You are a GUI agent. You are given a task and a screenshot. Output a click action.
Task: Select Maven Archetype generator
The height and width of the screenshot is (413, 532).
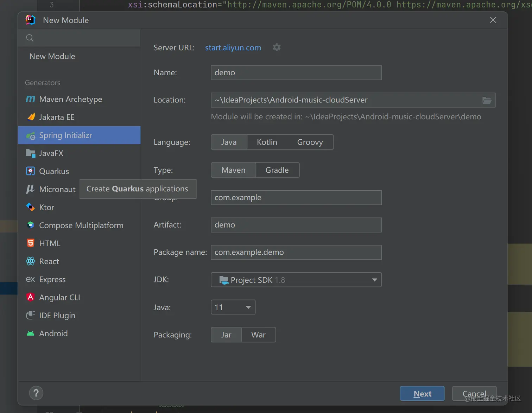[x=79, y=99]
